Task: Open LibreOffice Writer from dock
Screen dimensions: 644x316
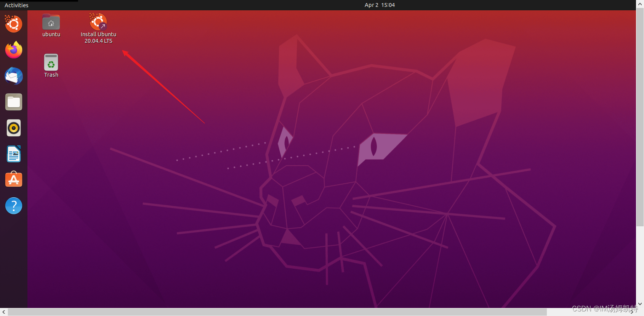Action: tap(14, 154)
